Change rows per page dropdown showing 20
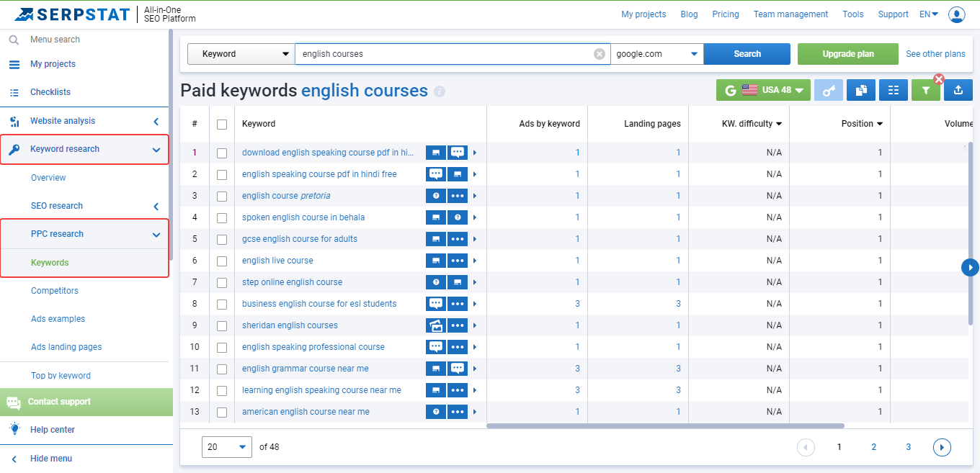This screenshot has width=980, height=473. (x=227, y=447)
